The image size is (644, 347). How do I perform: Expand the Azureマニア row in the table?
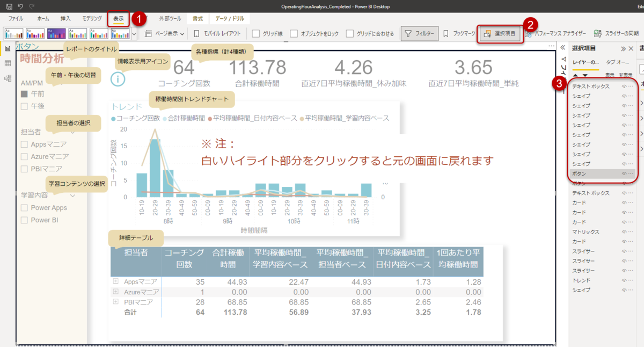point(115,291)
